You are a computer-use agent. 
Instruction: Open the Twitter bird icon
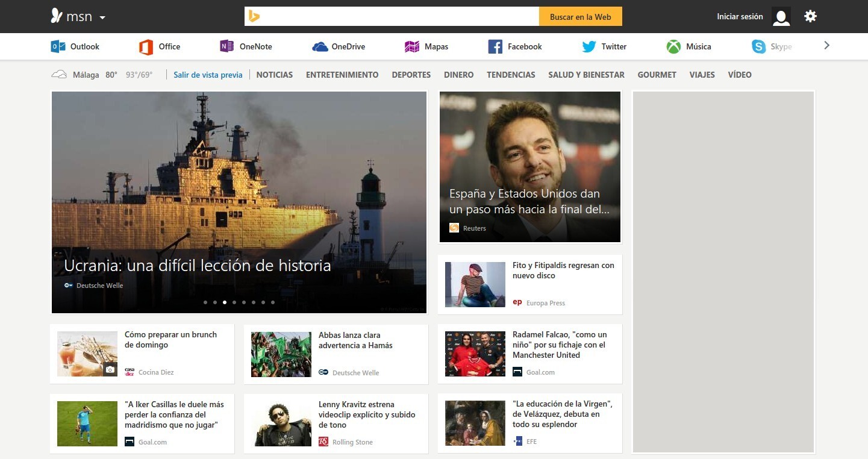point(589,46)
